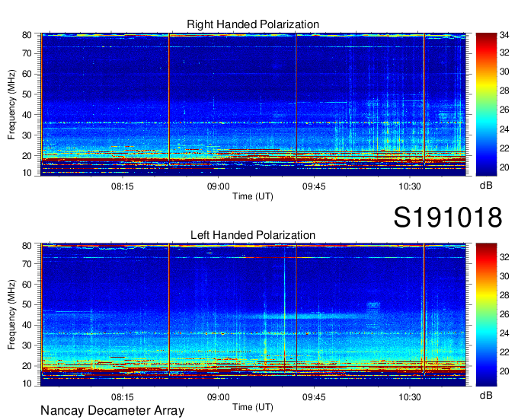Viewport: 518px width, 420px height.
Task: Click the 32 dB value on bottom colorbar
Action: click(504, 257)
